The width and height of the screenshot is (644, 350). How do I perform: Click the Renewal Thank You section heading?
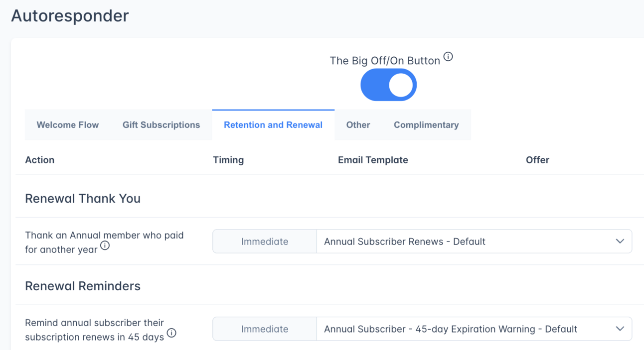point(83,198)
